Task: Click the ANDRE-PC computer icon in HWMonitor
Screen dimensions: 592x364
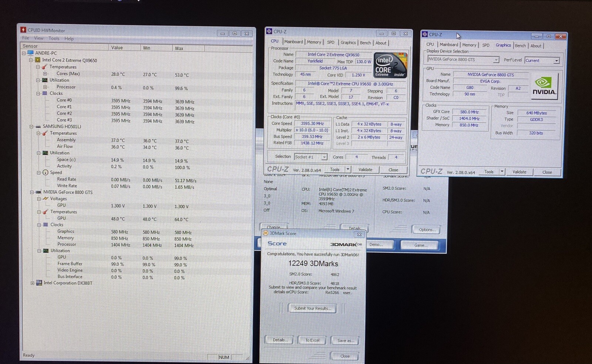Action: [31, 53]
